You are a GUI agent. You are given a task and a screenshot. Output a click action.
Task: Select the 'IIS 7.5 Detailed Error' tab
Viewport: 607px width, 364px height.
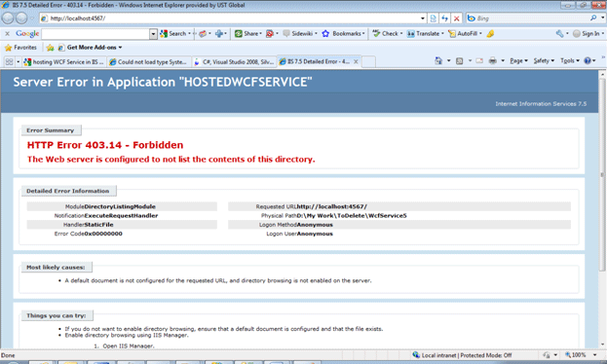tap(315, 61)
